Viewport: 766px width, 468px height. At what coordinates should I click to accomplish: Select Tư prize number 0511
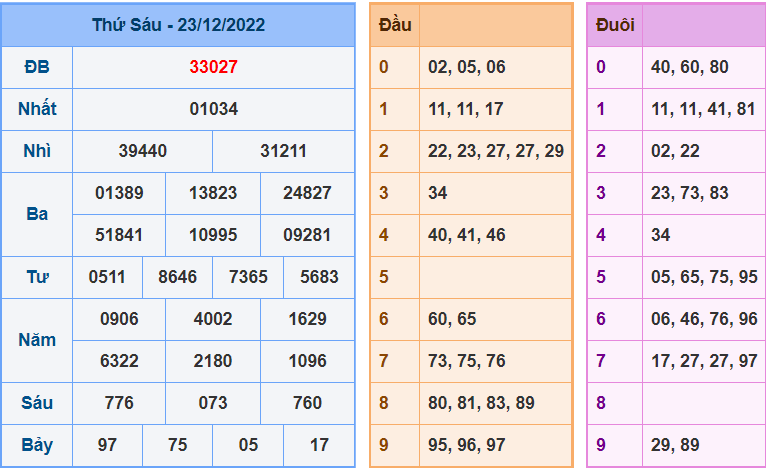(x=107, y=277)
